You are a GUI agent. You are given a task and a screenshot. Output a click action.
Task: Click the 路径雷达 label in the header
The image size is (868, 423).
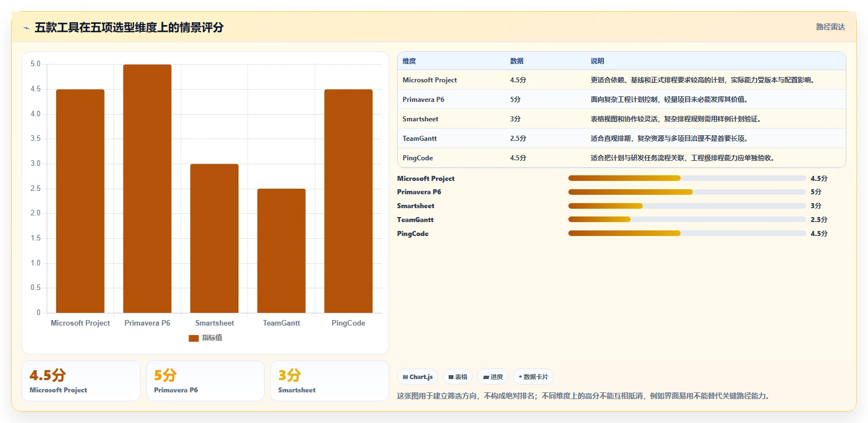coord(831,27)
